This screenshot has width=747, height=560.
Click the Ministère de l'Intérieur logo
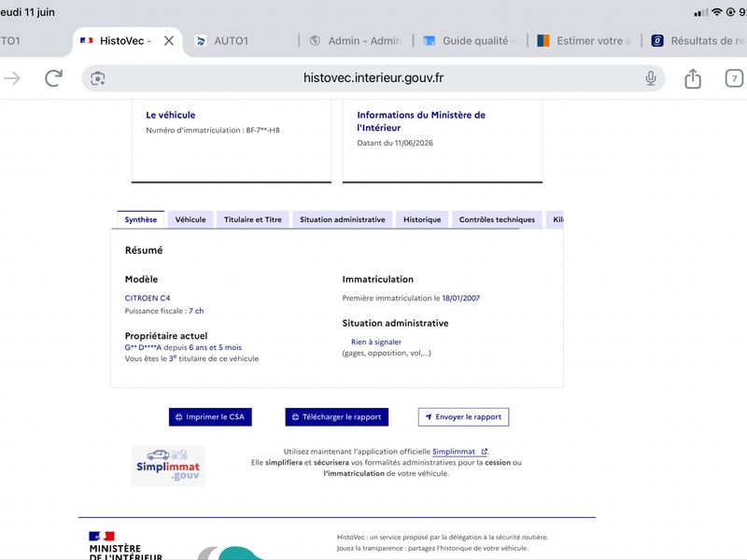[x=125, y=546]
